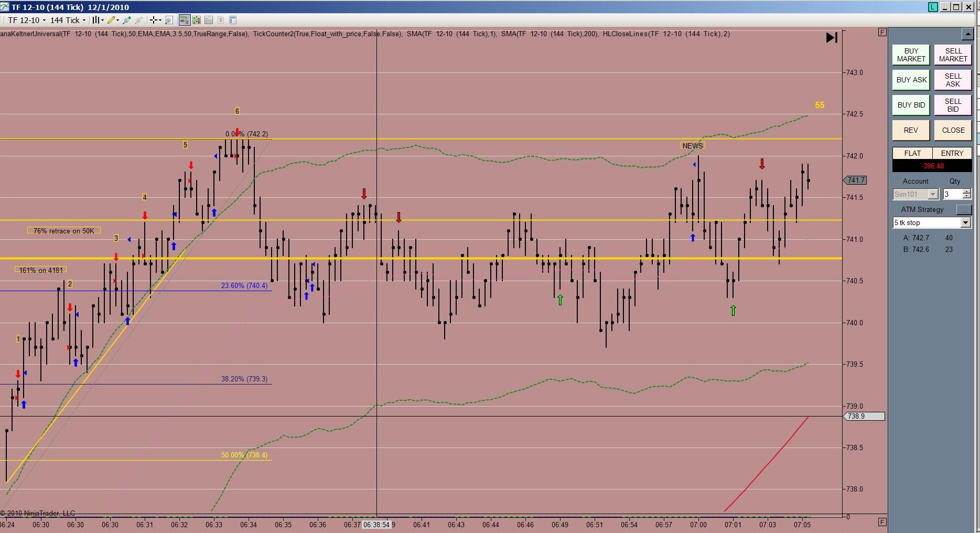Viewport: 980px width, 533px height.
Task: Jump to latest bar arrow on chart
Action: click(x=832, y=38)
